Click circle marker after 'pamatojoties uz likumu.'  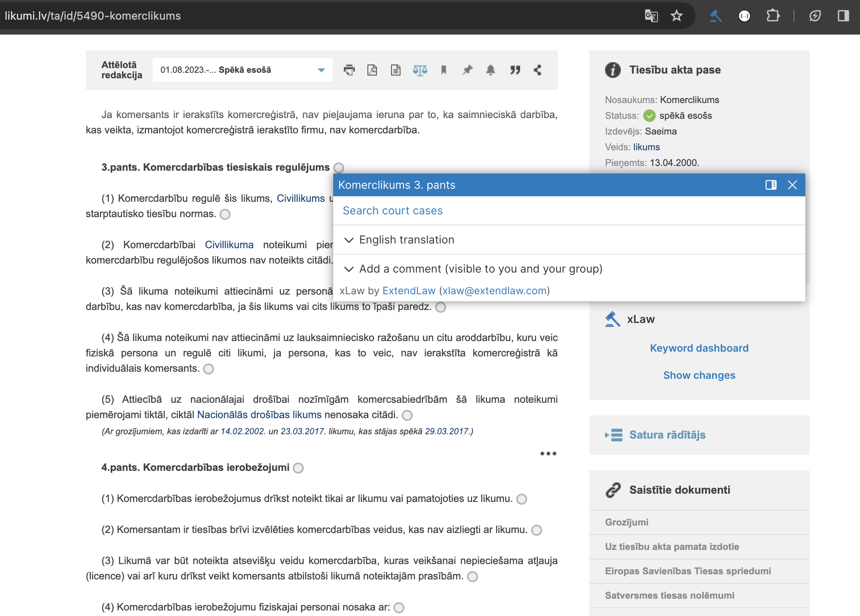click(x=522, y=499)
